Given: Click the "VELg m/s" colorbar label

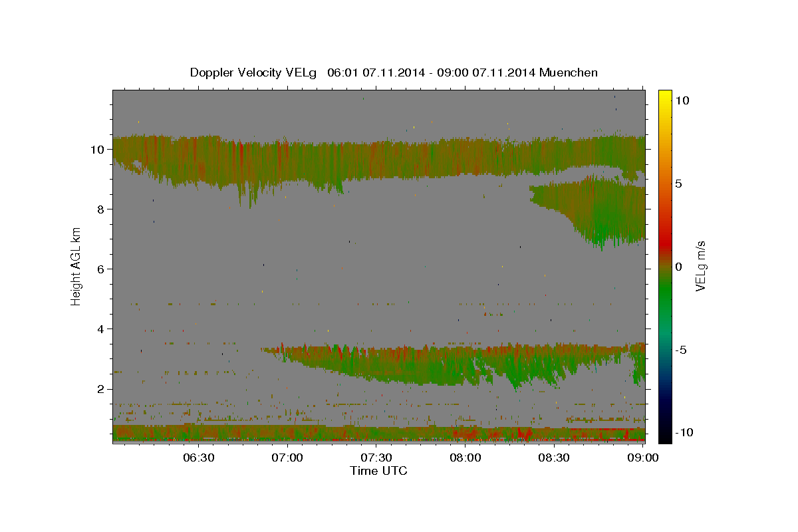Looking at the screenshot, I should pos(700,266).
